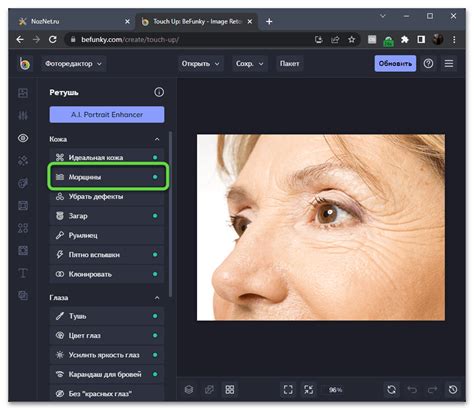The height and width of the screenshot is (410, 474).
Task: Click the A.I. Portrait Enhancer button
Action: click(x=107, y=114)
